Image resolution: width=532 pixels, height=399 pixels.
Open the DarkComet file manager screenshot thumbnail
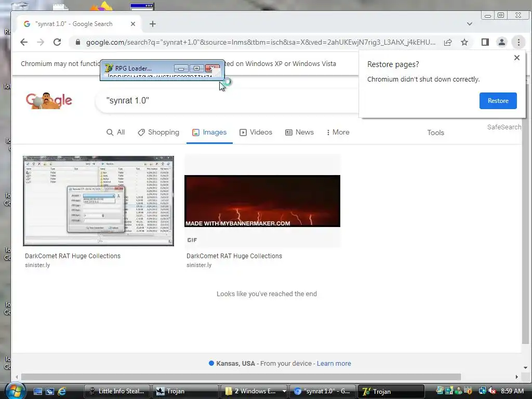(98, 201)
